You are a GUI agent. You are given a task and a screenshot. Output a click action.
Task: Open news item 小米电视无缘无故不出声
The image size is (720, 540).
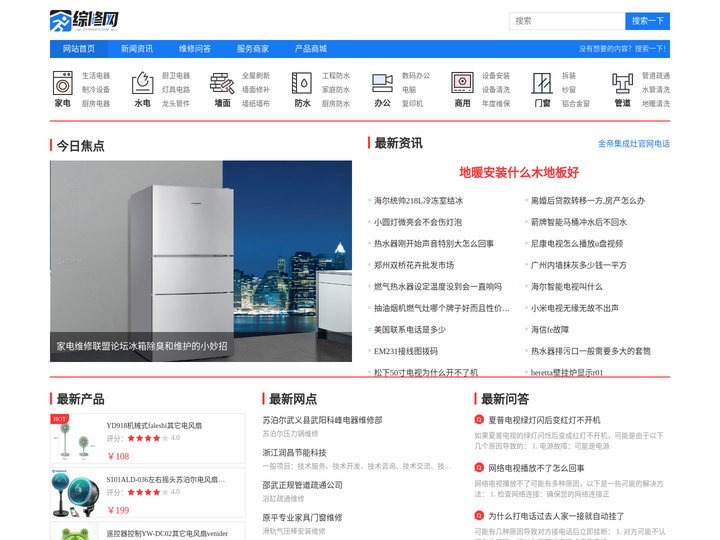pyautogui.click(x=574, y=308)
